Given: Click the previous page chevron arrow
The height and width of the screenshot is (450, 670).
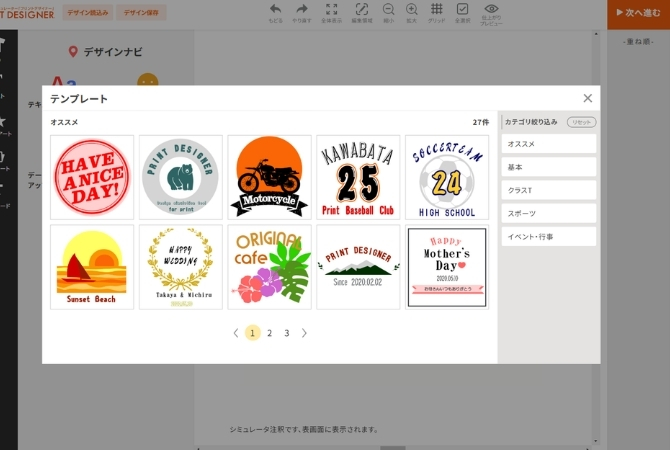Looking at the screenshot, I should point(236,333).
